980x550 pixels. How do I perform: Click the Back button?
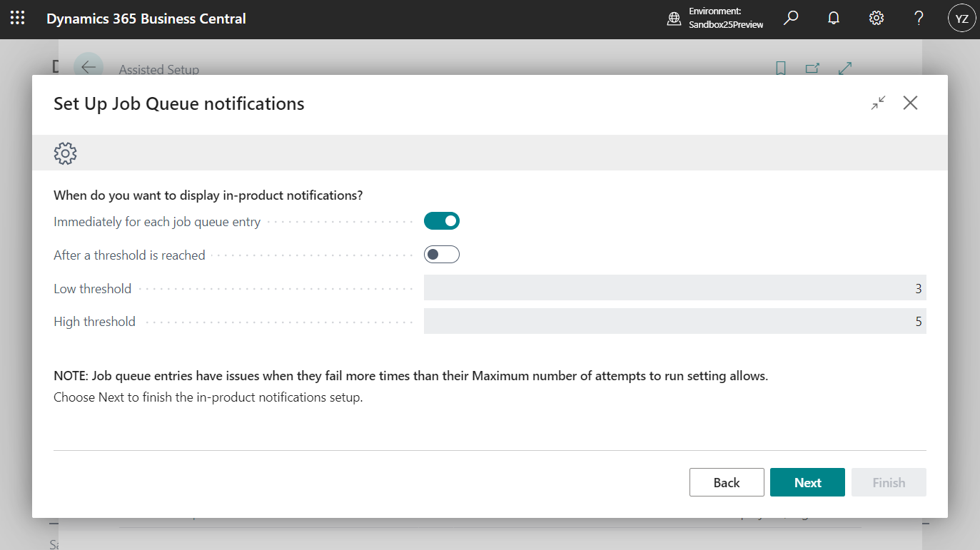[727, 482]
